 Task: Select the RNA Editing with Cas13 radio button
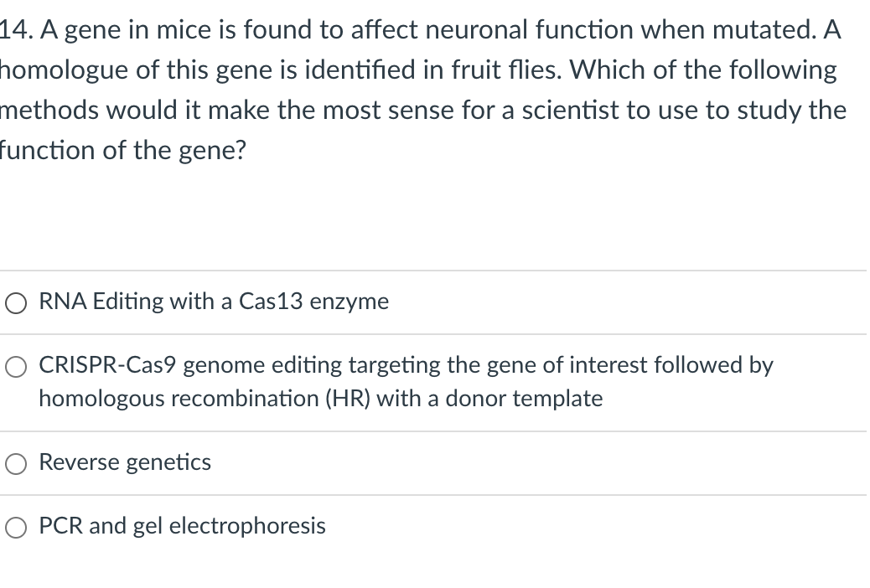pyautogui.click(x=18, y=302)
